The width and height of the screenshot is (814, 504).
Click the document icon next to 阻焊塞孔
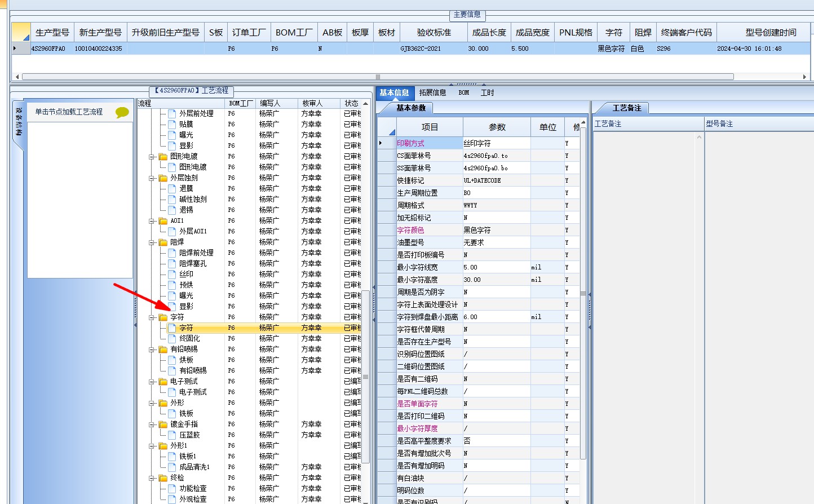click(172, 263)
